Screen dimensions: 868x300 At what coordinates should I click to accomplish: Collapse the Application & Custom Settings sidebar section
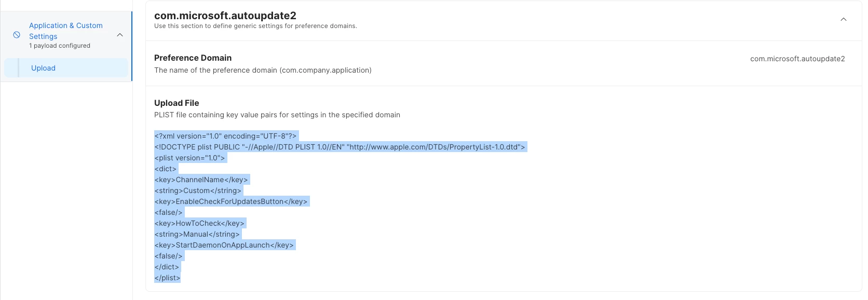[x=120, y=35]
